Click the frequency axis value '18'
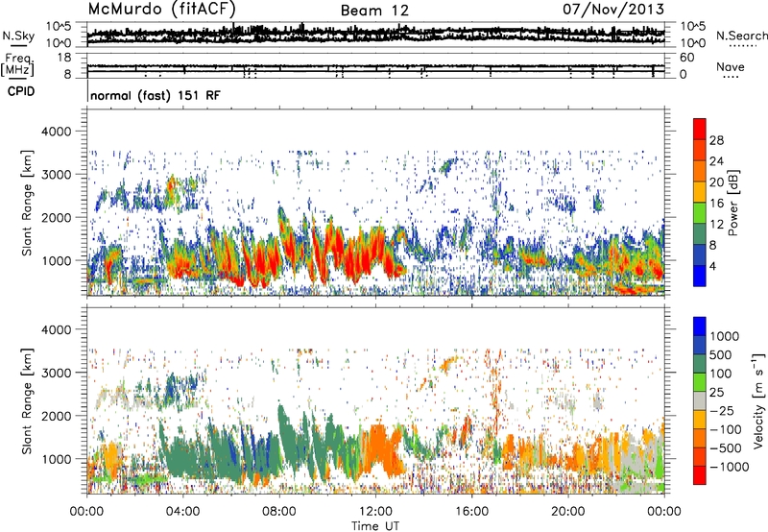This screenshot has height=532, width=768. coord(64,58)
